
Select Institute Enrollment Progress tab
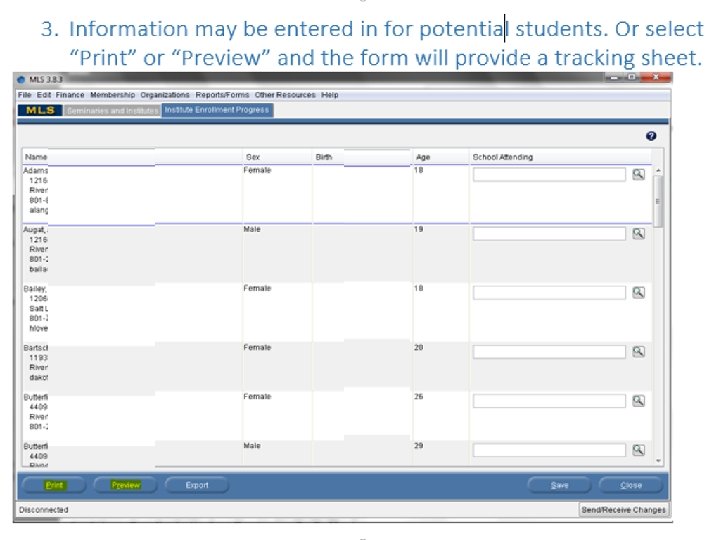pos(217,110)
